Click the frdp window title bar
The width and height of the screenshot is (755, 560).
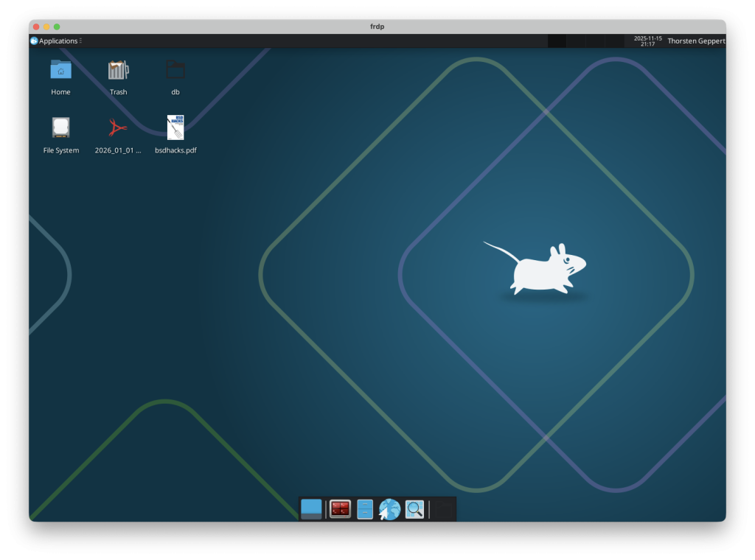(377, 27)
